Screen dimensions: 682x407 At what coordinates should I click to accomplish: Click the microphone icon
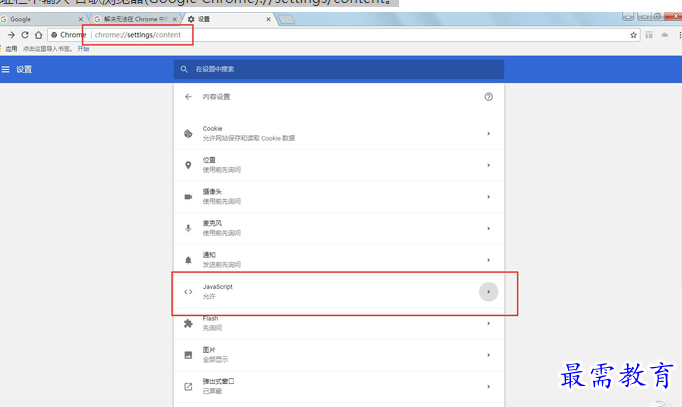coord(188,228)
